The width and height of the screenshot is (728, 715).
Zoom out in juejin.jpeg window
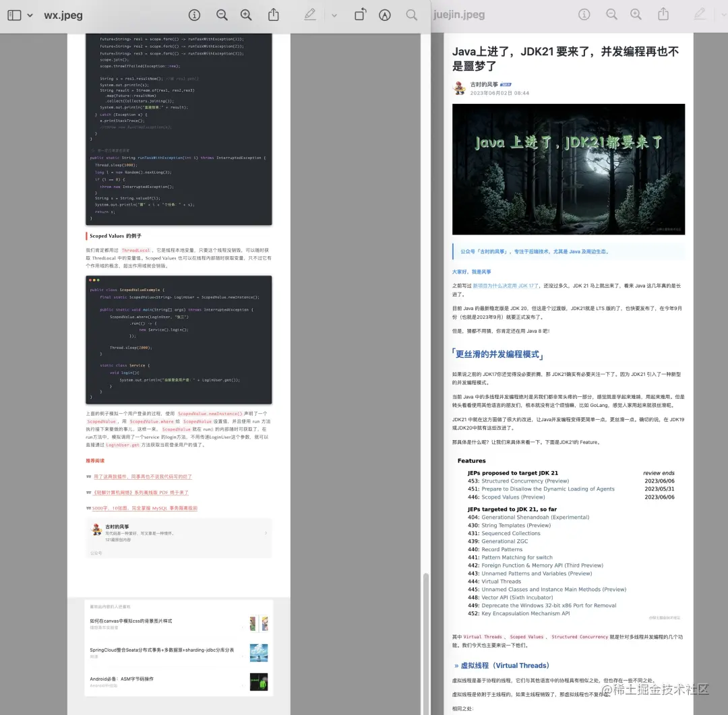(612, 15)
